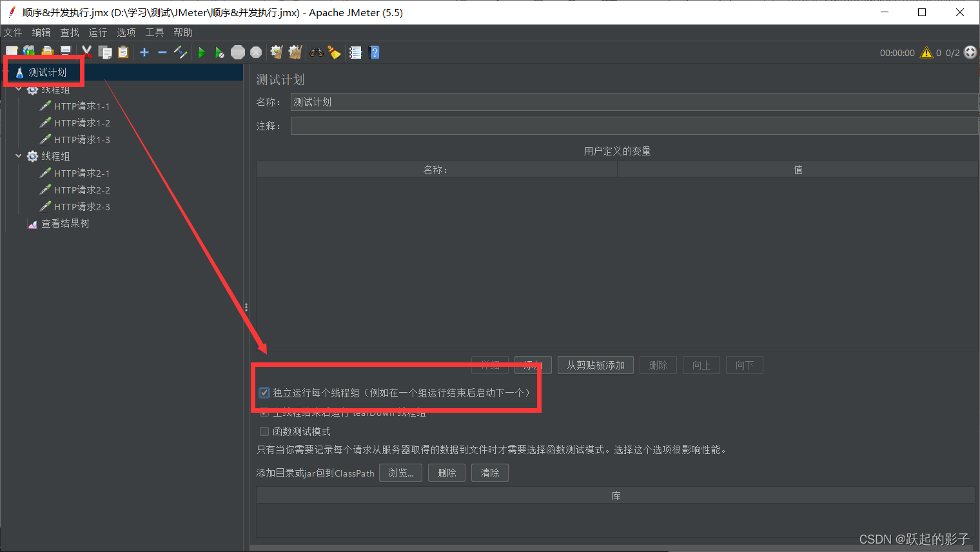Image resolution: width=980 pixels, height=552 pixels.
Task: Toggle 独立运行每个线程组 checkbox
Action: click(264, 392)
